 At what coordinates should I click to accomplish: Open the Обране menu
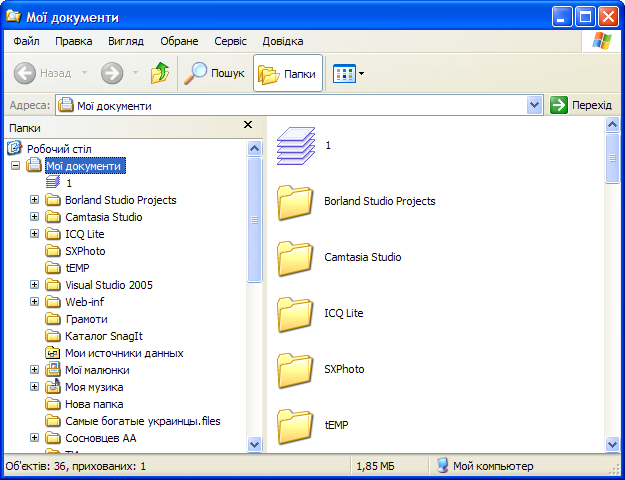click(179, 41)
